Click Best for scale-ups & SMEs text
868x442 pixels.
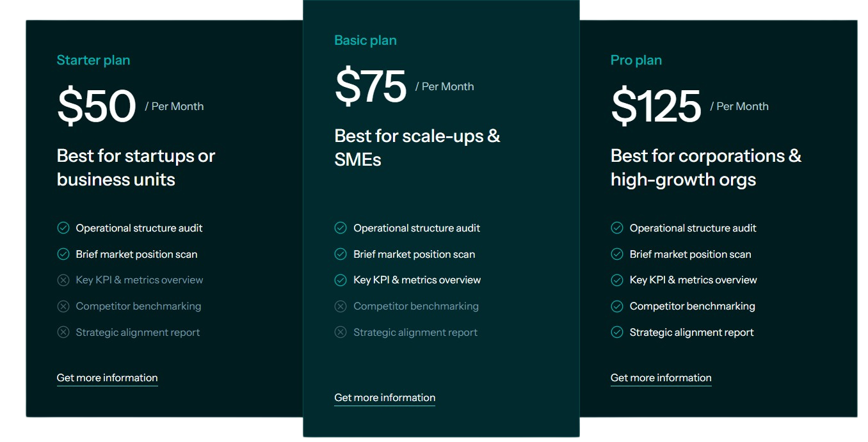coord(417,148)
